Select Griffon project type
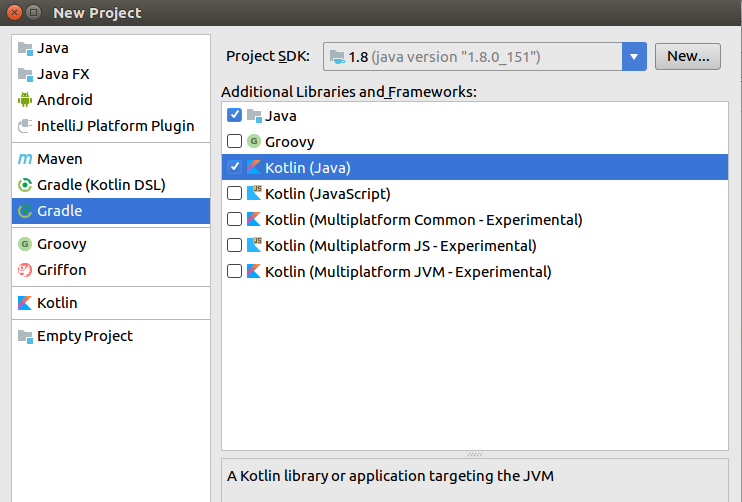The width and height of the screenshot is (742, 502). pyautogui.click(x=111, y=270)
